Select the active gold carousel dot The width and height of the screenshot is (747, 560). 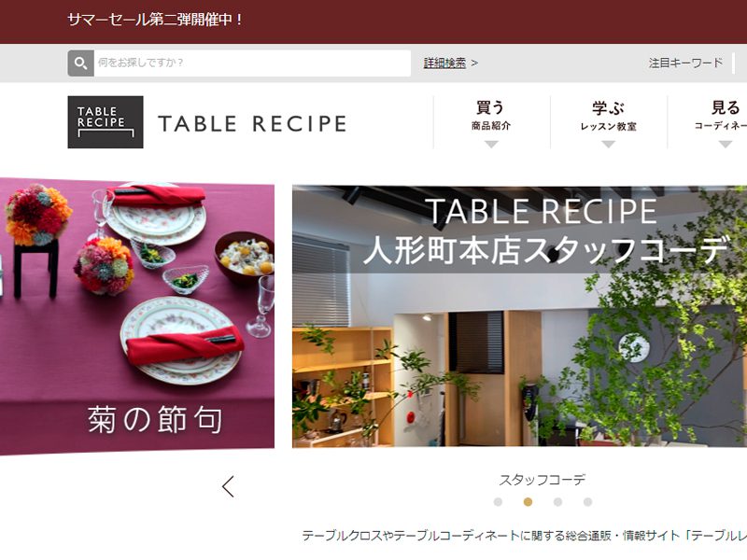tap(528, 502)
